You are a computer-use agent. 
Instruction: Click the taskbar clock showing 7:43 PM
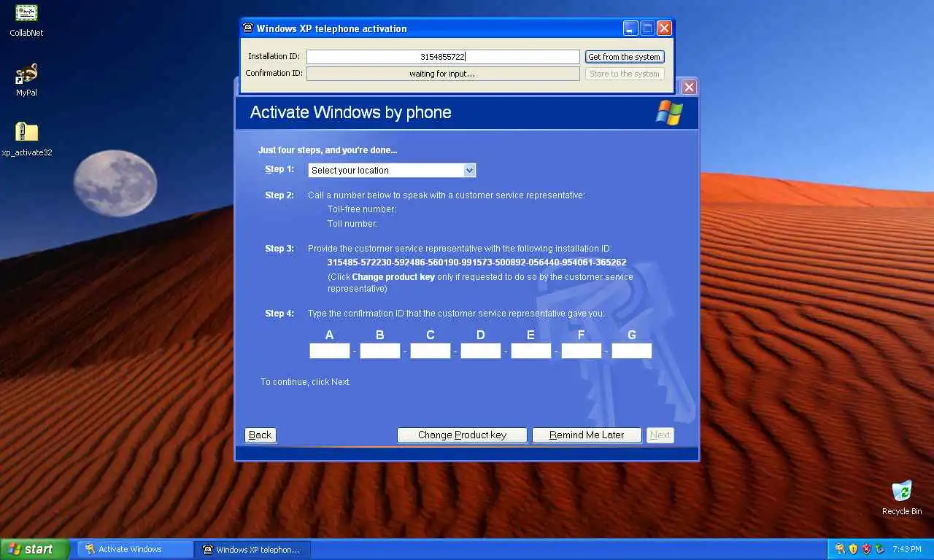[x=907, y=549]
